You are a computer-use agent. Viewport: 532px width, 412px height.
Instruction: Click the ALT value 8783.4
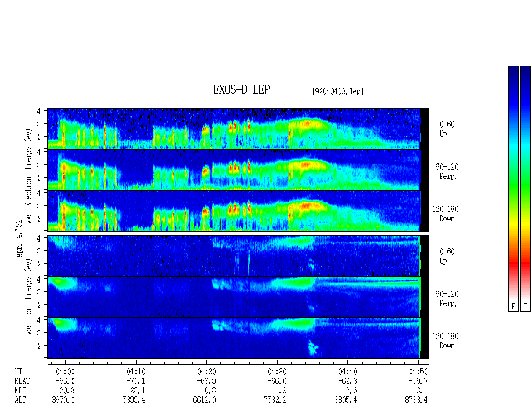click(416, 400)
